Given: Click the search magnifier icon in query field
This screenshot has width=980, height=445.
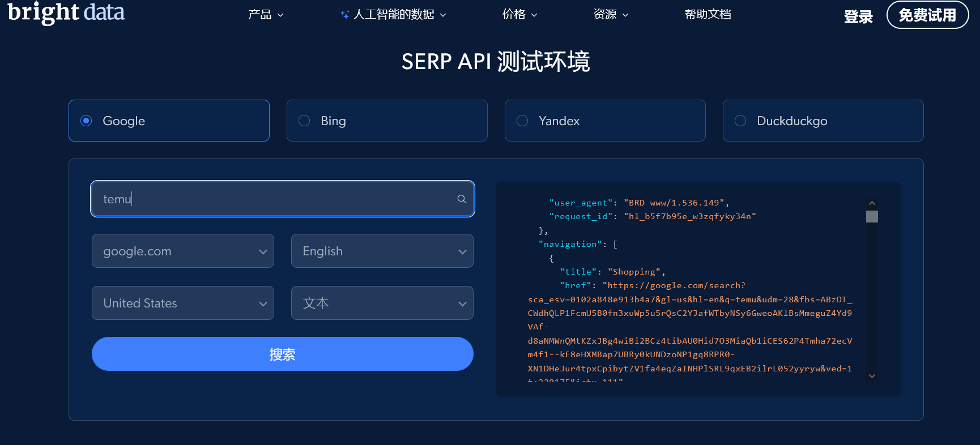Looking at the screenshot, I should (x=462, y=199).
